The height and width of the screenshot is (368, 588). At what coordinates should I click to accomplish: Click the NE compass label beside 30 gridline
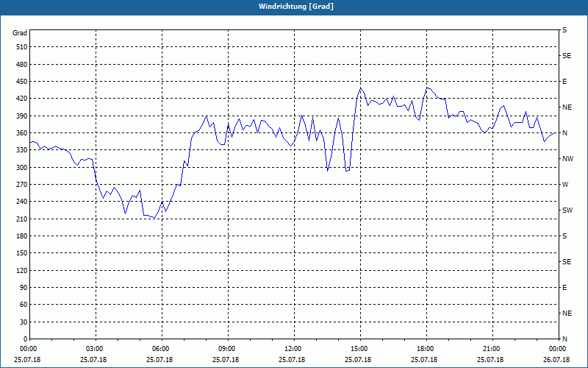[567, 314]
